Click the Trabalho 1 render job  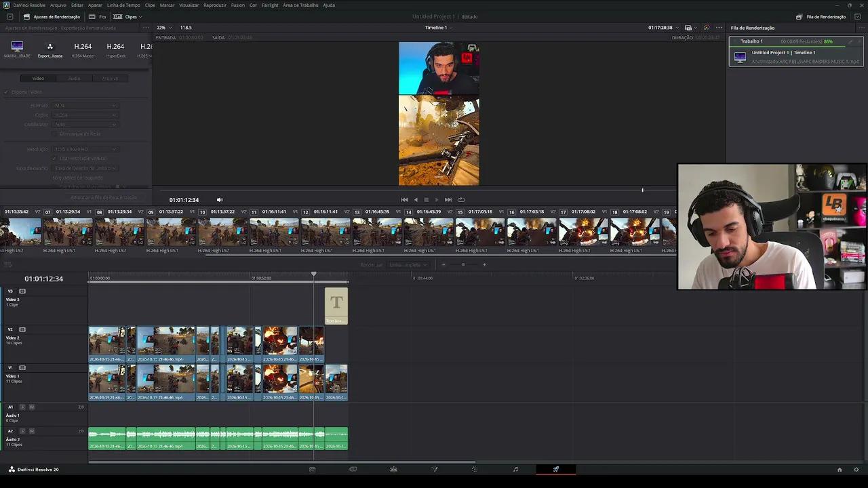tap(796, 52)
